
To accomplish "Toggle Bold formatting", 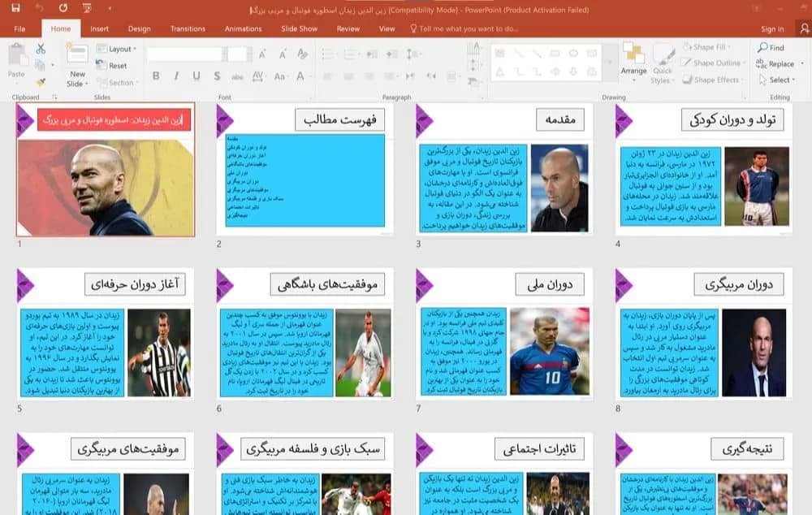I will [156, 76].
